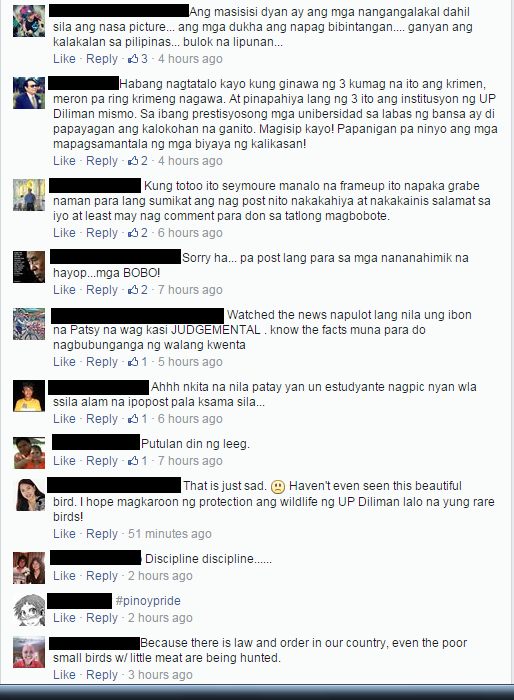Like the 'bulok na lipunan' comment
The height and width of the screenshot is (700, 514).
(x=64, y=58)
